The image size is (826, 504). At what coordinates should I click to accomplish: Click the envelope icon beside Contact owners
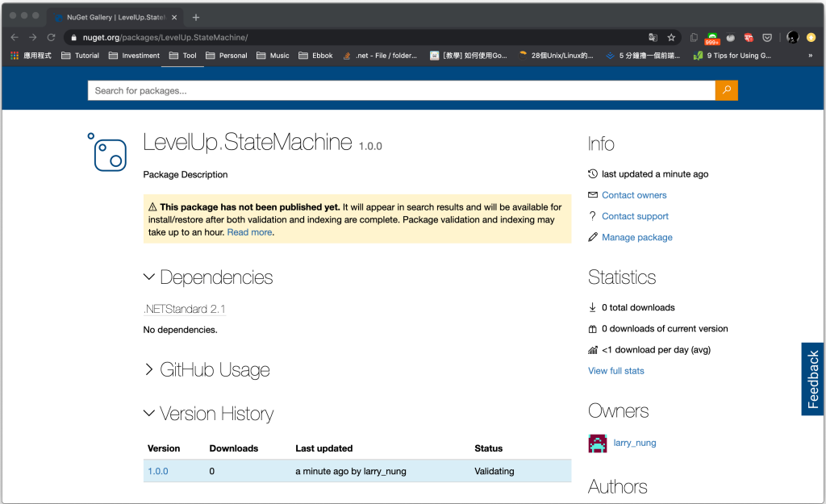[x=593, y=195]
